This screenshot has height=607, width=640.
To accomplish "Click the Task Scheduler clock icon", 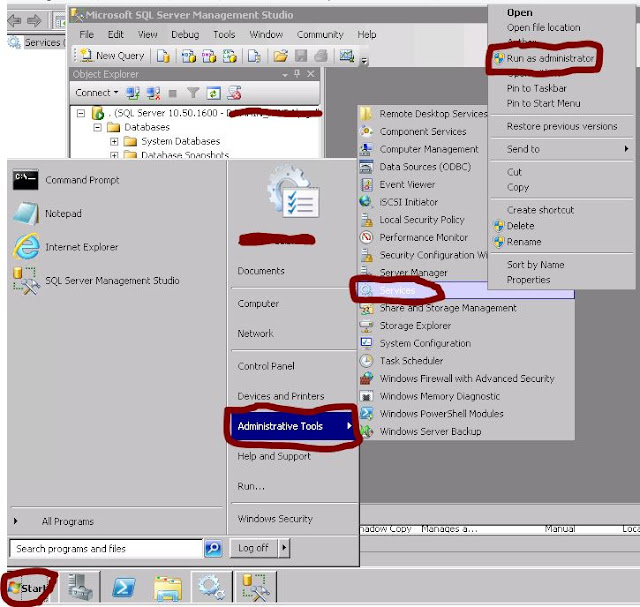I will [x=366, y=361].
